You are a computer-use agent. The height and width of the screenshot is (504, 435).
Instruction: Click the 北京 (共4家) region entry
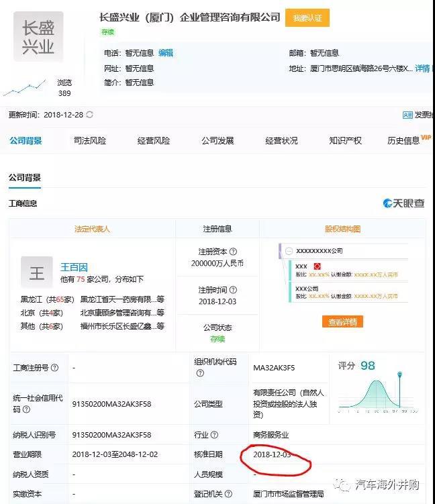(42, 313)
